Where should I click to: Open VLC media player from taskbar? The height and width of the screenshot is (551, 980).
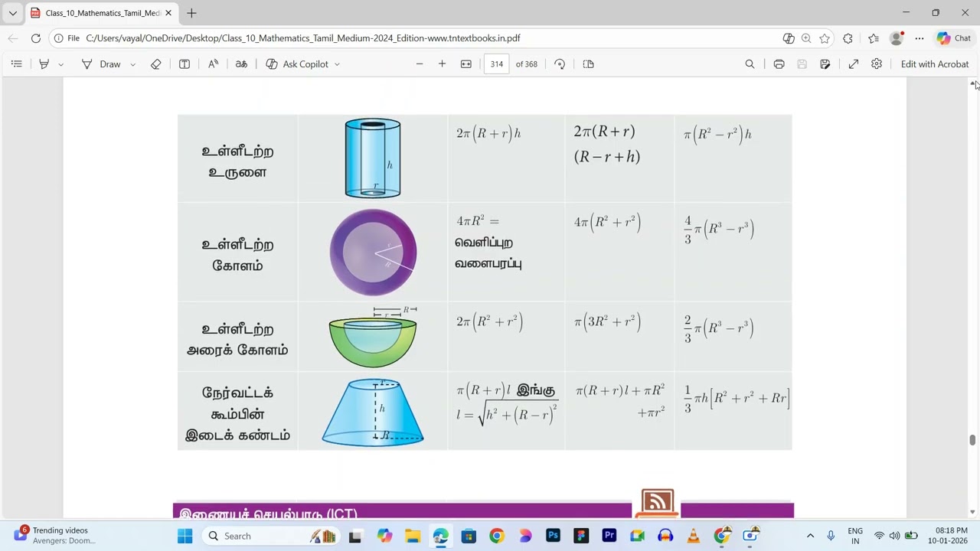(x=693, y=536)
